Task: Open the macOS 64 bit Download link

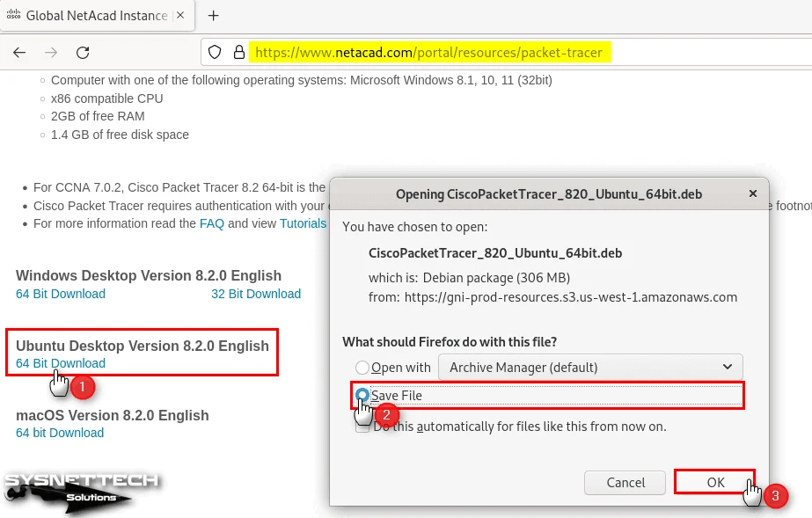Action: (x=60, y=433)
